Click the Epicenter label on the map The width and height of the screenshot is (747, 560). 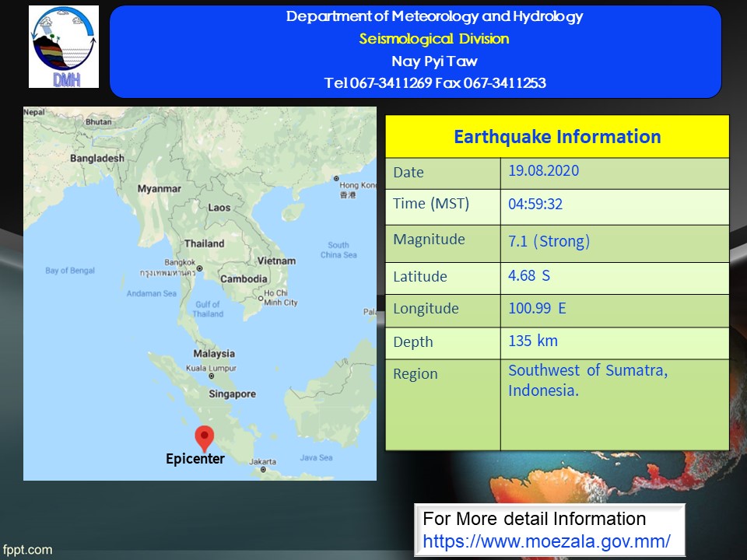pyautogui.click(x=195, y=459)
